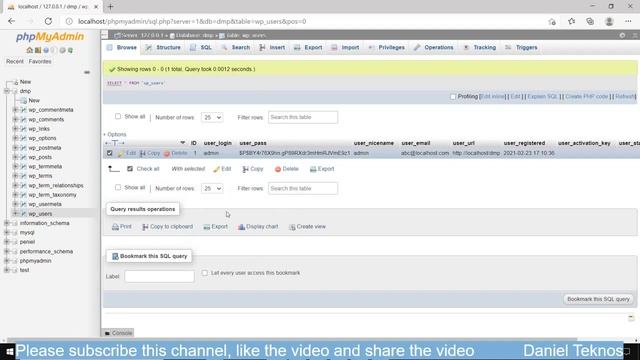Sort by the user_registered column header
This screenshot has width=640, height=360.
[524, 143]
